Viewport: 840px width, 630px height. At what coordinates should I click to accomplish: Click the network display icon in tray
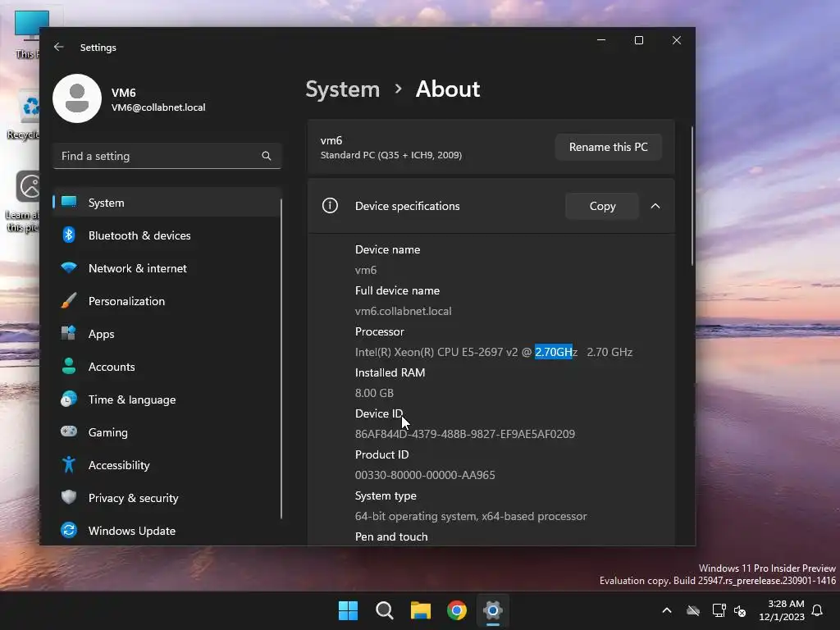(719, 610)
